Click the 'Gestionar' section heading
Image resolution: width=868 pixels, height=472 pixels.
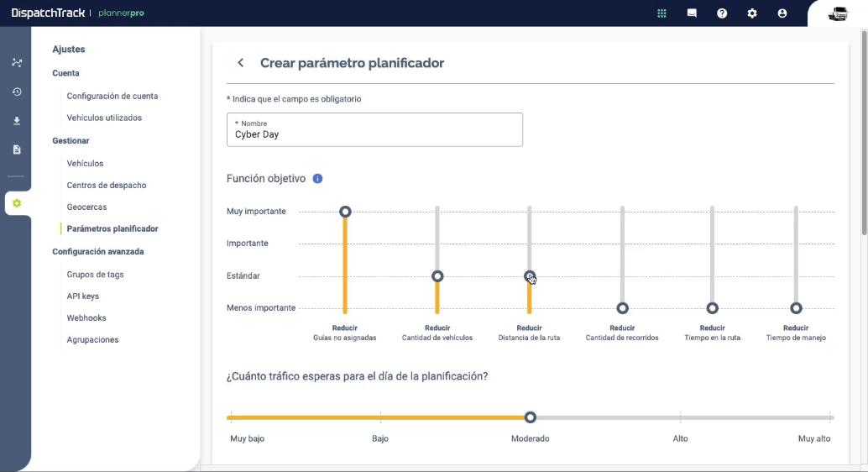point(71,141)
